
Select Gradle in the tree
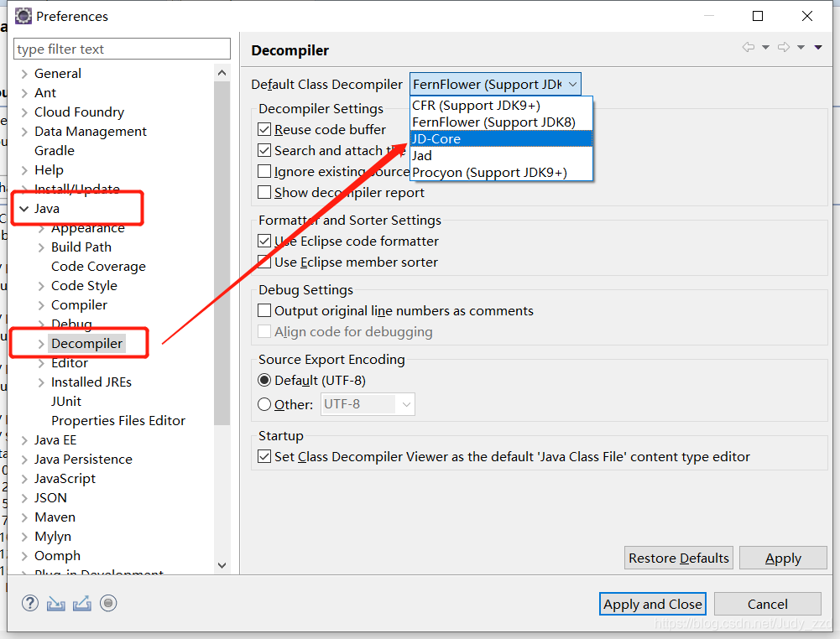click(x=54, y=150)
